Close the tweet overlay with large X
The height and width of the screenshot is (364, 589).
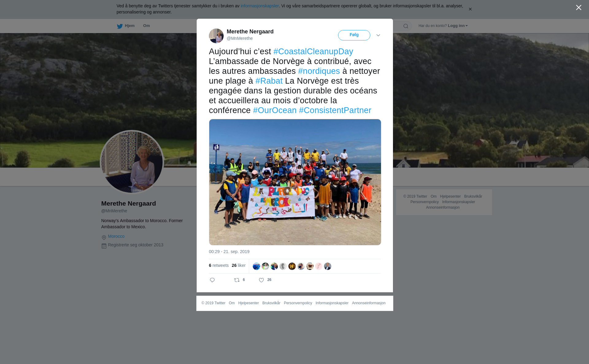tap(579, 8)
